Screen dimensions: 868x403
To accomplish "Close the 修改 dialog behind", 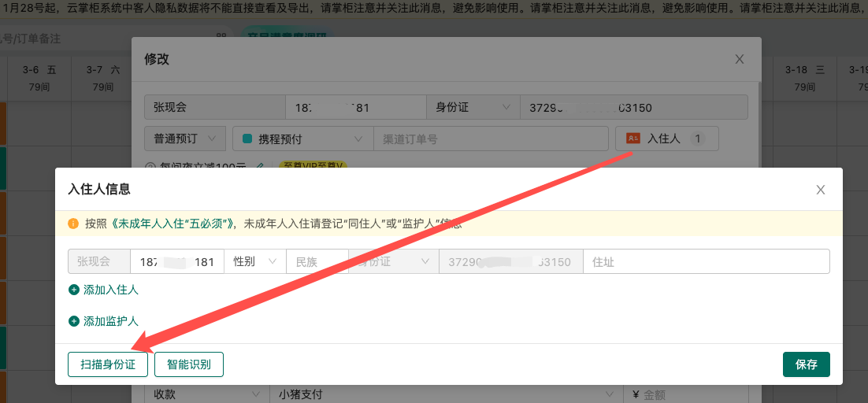I will pyautogui.click(x=739, y=59).
